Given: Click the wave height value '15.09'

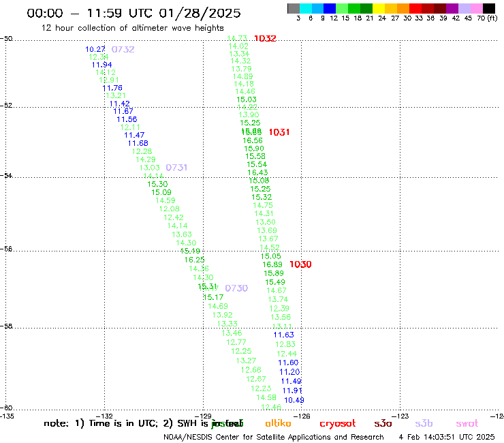Looking at the screenshot, I should click(x=161, y=192).
